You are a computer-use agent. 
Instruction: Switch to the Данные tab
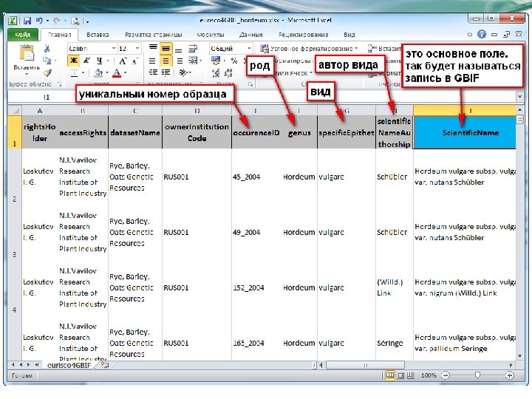(250, 35)
